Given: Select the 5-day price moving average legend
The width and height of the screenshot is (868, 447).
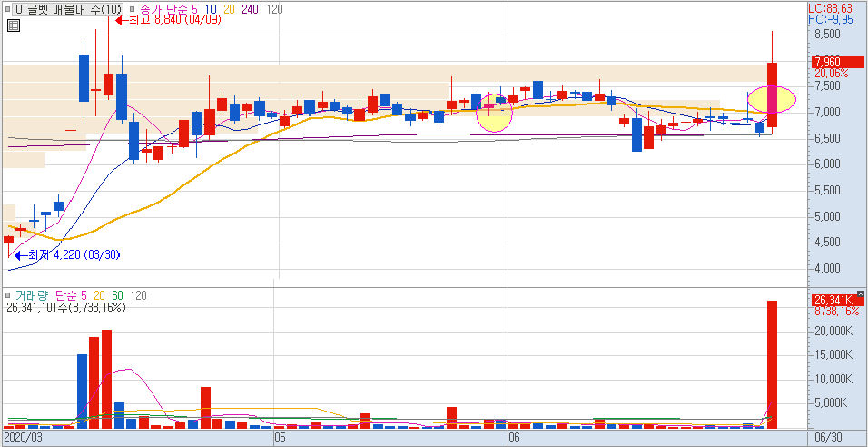Looking at the screenshot, I should coord(193,9).
